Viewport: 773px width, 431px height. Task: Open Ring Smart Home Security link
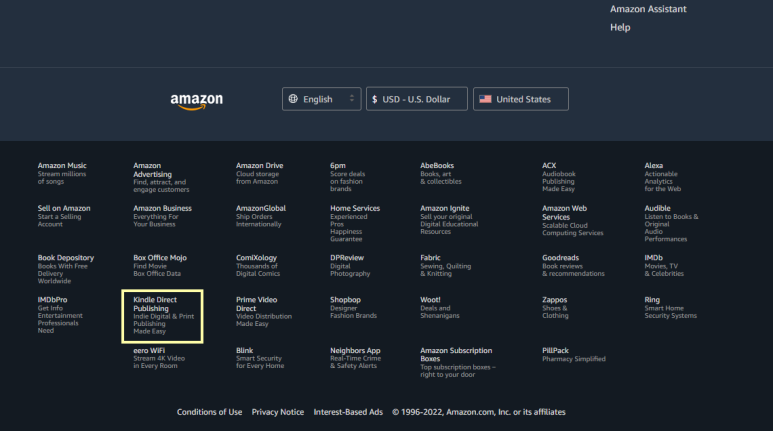[x=670, y=307]
